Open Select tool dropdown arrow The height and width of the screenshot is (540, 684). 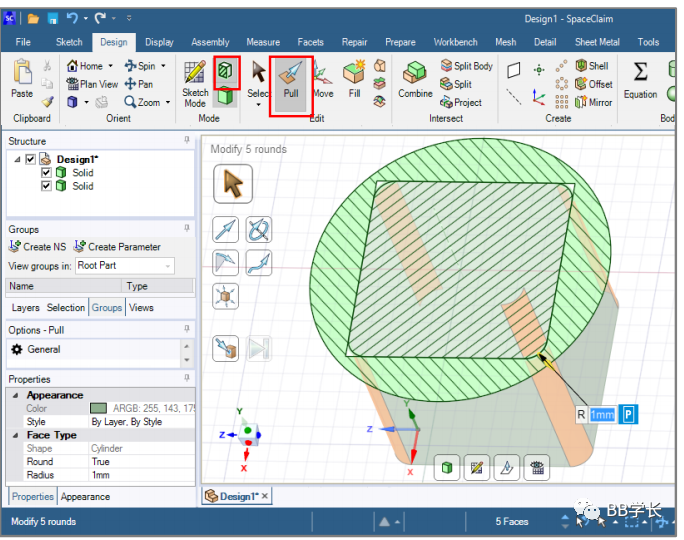(x=258, y=105)
